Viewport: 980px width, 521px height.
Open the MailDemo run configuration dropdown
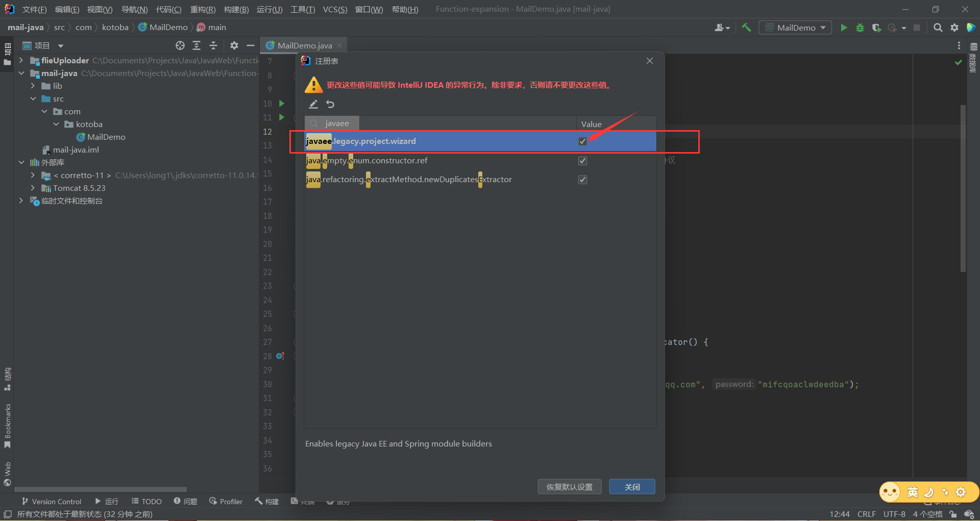point(795,28)
